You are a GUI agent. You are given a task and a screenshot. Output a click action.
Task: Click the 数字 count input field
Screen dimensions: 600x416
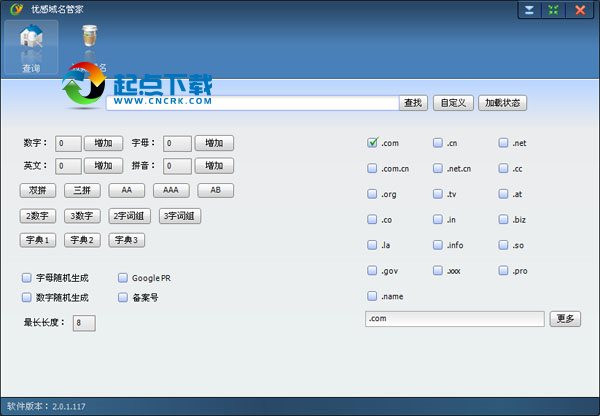[x=68, y=144]
